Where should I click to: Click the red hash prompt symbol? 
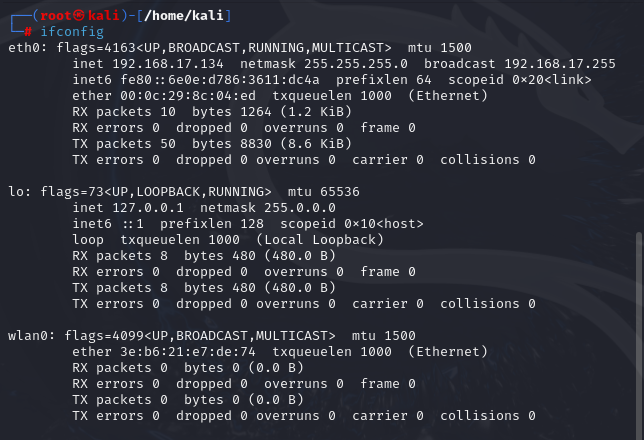28,32
